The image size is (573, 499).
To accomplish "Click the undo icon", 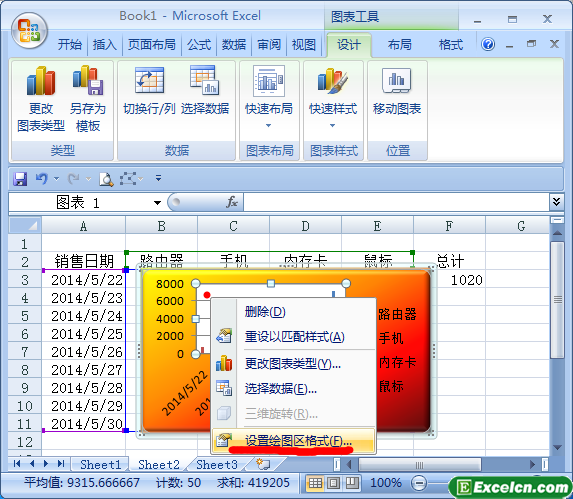I will [x=41, y=179].
